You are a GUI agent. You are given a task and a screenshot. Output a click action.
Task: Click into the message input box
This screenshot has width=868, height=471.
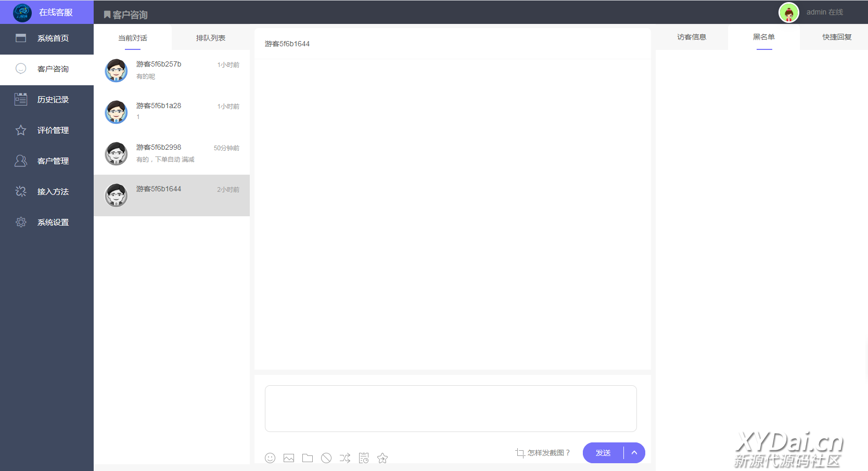click(x=451, y=409)
